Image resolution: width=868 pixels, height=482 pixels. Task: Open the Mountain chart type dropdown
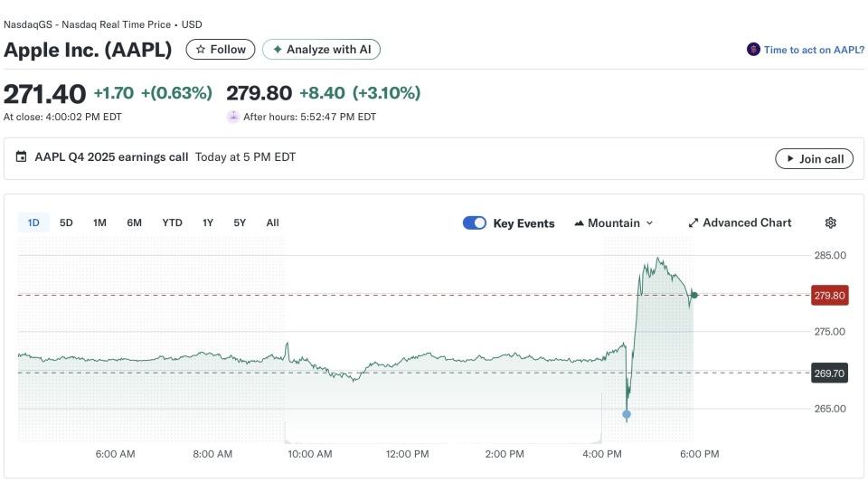(x=613, y=223)
